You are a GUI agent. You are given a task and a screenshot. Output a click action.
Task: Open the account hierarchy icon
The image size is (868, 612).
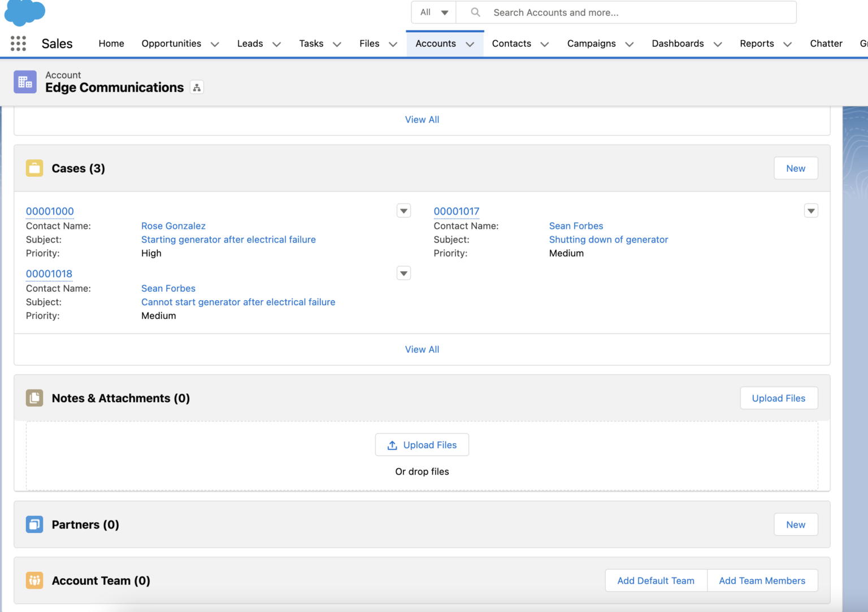[196, 87]
